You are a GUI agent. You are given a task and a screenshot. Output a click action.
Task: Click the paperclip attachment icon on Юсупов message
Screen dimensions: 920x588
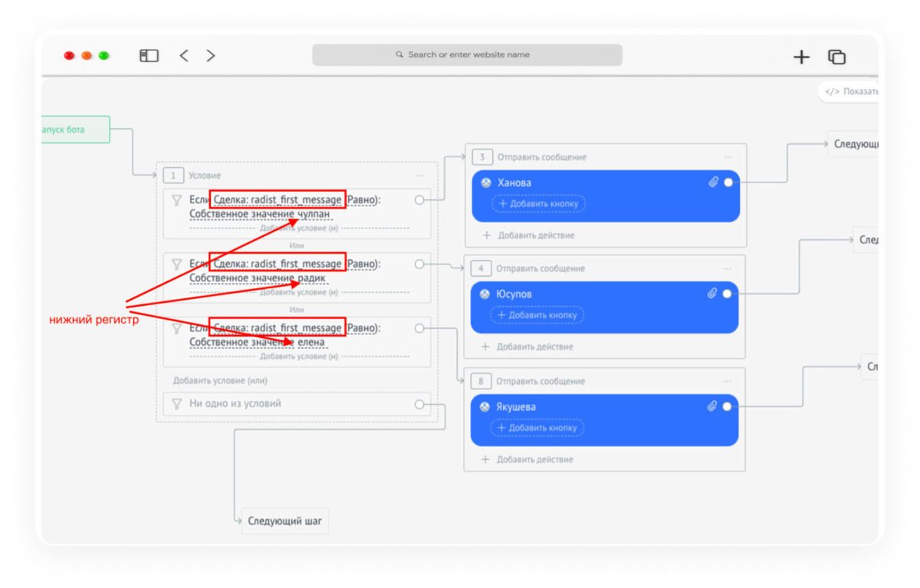click(711, 294)
